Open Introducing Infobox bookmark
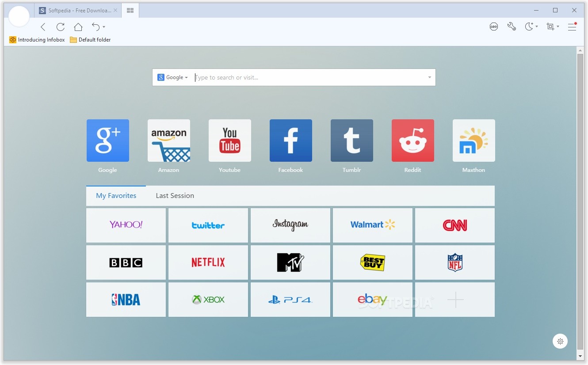The width and height of the screenshot is (588, 365). click(37, 40)
